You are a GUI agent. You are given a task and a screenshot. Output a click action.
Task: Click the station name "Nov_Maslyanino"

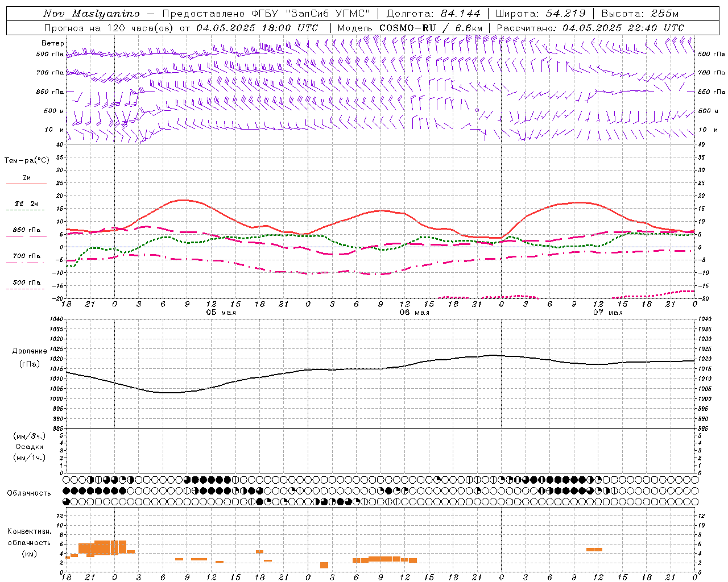coord(92,14)
